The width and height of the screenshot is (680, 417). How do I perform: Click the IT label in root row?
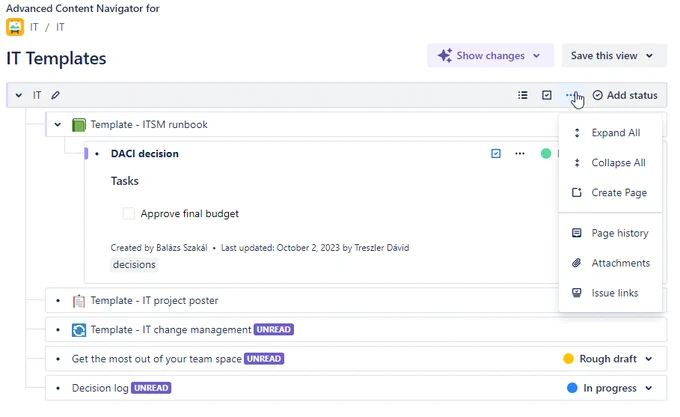37,95
